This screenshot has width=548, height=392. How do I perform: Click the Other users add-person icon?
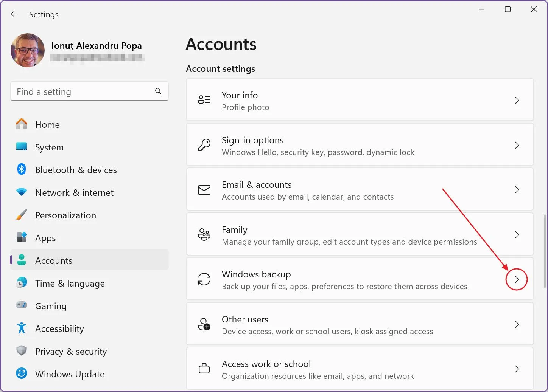click(204, 324)
